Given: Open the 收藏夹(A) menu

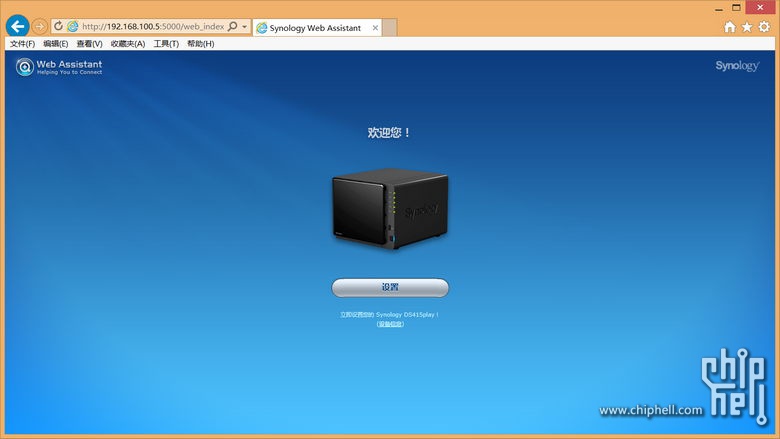Looking at the screenshot, I should point(128,44).
